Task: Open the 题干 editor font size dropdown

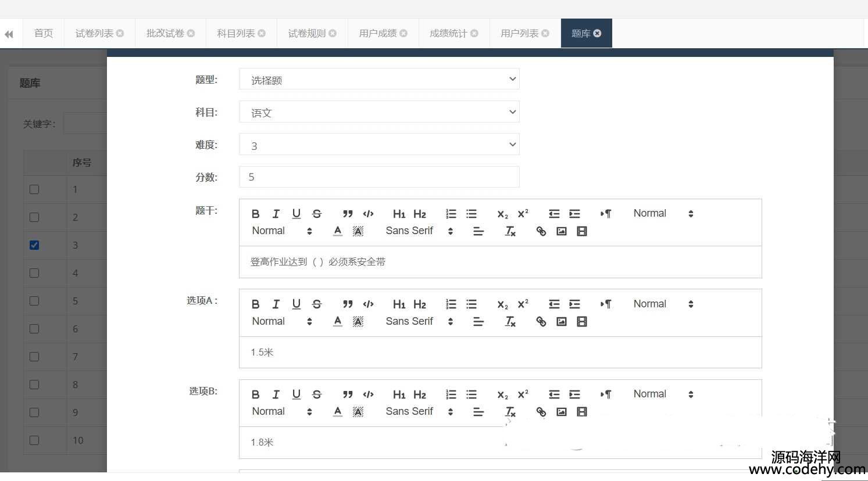Action: coord(663,214)
